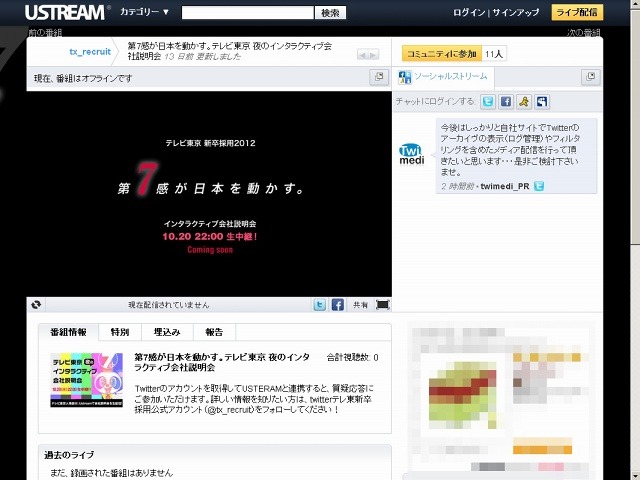Select the 埋込み tab
This screenshot has height=480, width=640.
coord(167,332)
